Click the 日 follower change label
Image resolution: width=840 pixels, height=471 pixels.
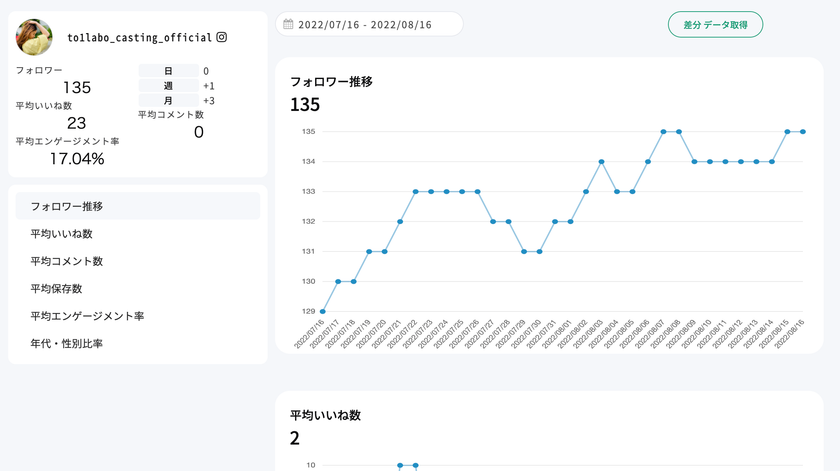(167, 71)
